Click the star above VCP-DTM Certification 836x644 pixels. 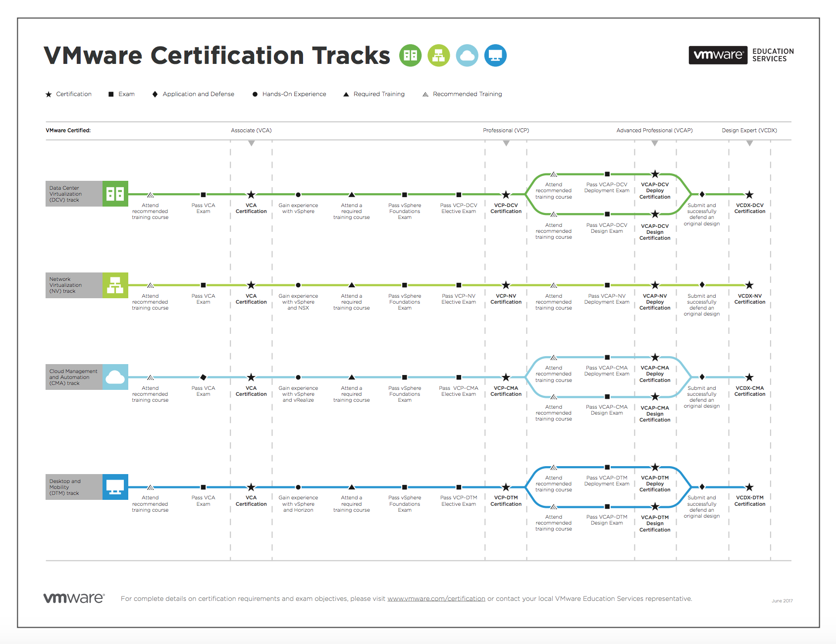(506, 487)
